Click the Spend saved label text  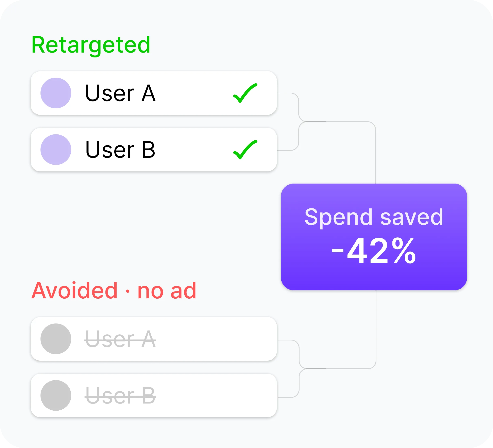pyautogui.click(x=374, y=217)
